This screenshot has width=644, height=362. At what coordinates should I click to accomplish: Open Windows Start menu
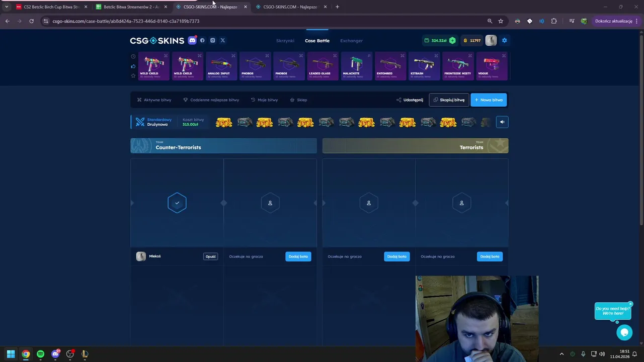point(11,354)
